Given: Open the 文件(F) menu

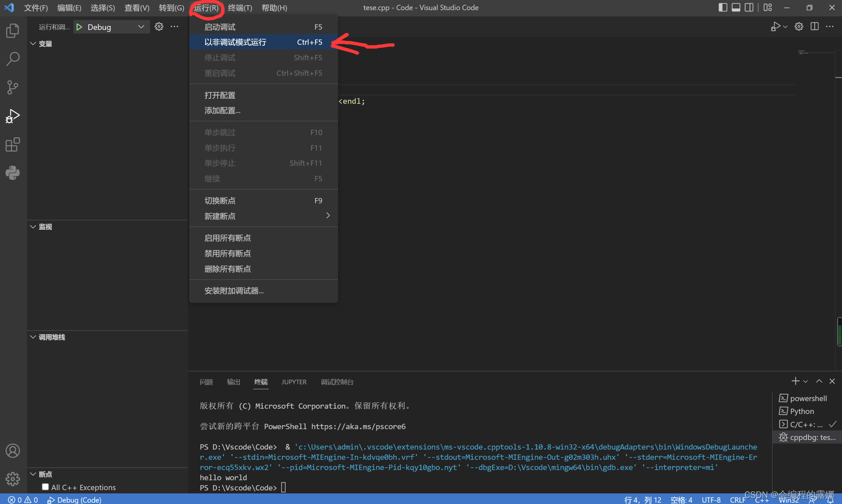Looking at the screenshot, I should [x=36, y=8].
